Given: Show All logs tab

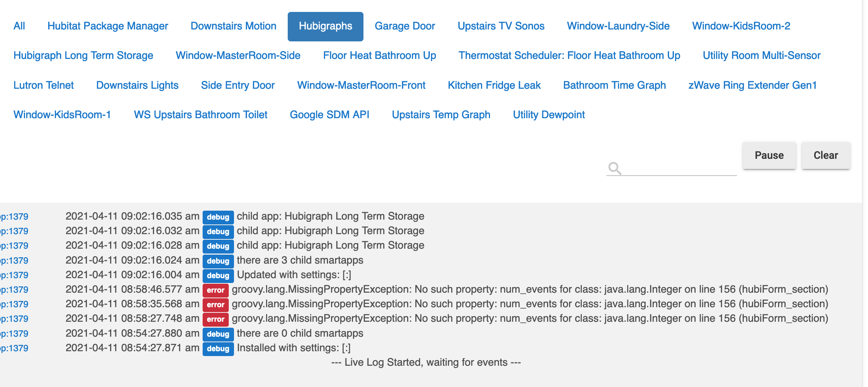Looking at the screenshot, I should (19, 26).
